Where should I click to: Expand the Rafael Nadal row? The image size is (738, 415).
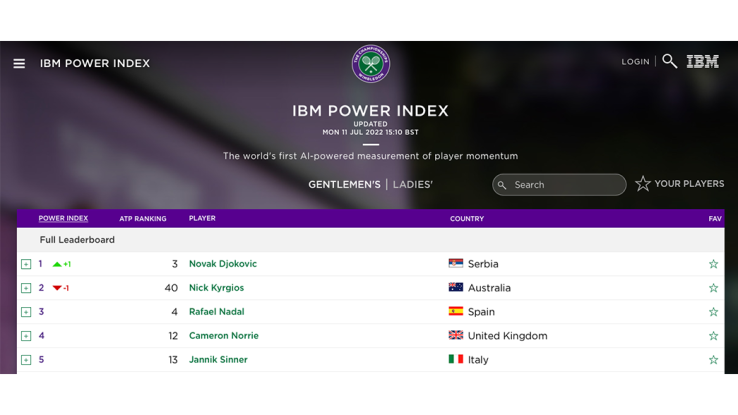click(x=26, y=312)
